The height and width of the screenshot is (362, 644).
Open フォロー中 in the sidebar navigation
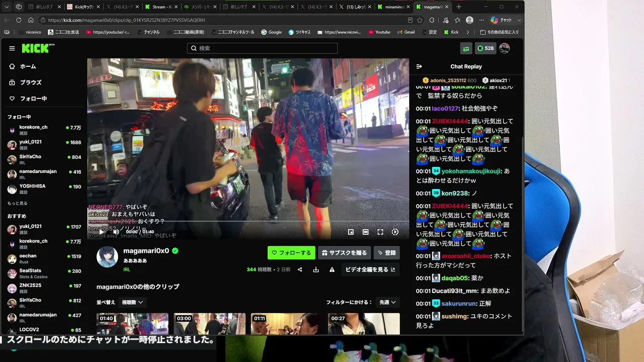(x=28, y=99)
